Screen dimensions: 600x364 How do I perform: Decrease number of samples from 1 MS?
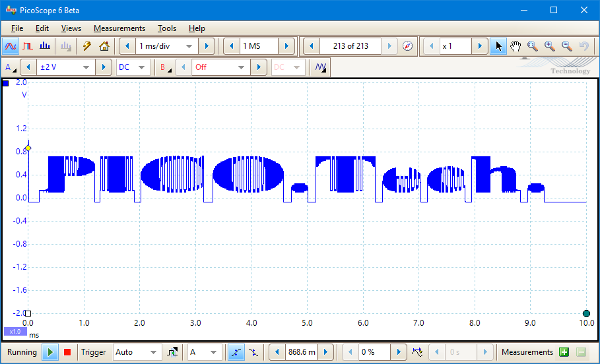pos(232,46)
